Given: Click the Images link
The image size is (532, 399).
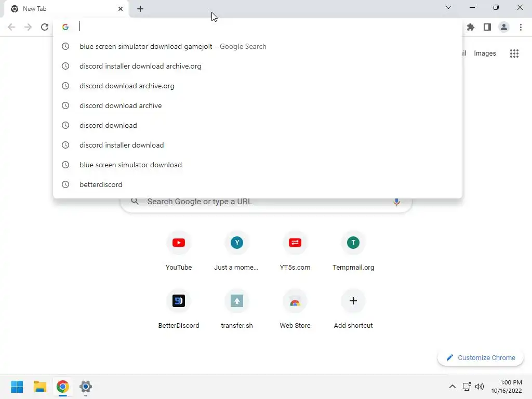Looking at the screenshot, I should coord(485,54).
